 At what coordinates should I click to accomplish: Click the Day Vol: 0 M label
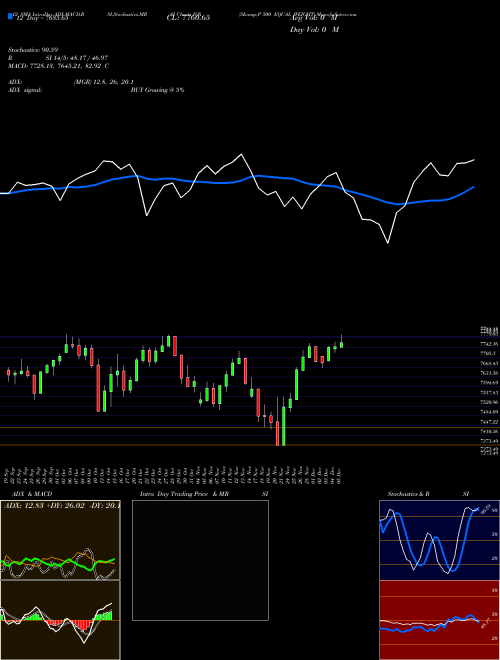coord(314,29)
